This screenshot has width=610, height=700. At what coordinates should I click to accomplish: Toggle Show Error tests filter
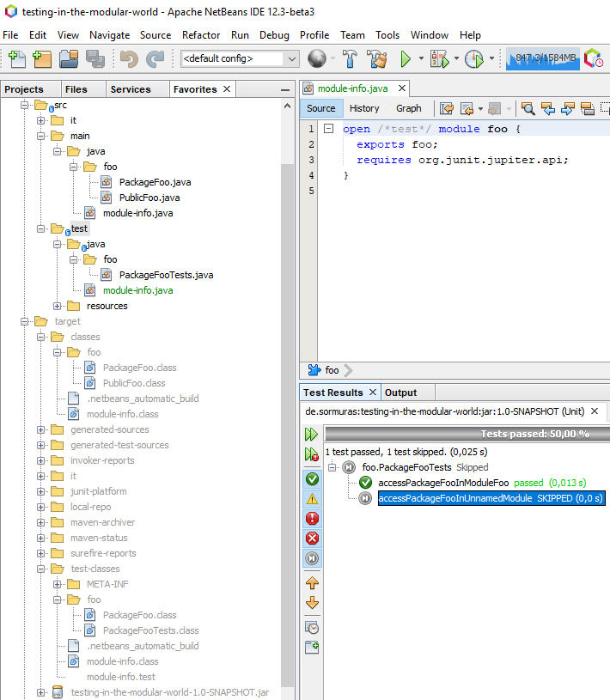coord(312,538)
